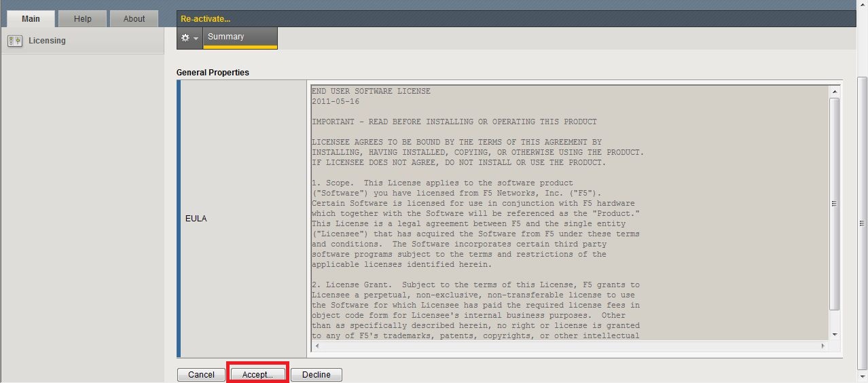Screen dimensions: 868x383
Task: Click the EULA vertical scrollbar thumb
Action: (834, 204)
